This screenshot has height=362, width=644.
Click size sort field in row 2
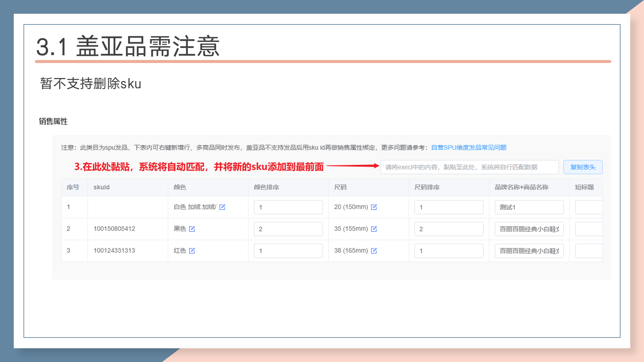[448, 229]
